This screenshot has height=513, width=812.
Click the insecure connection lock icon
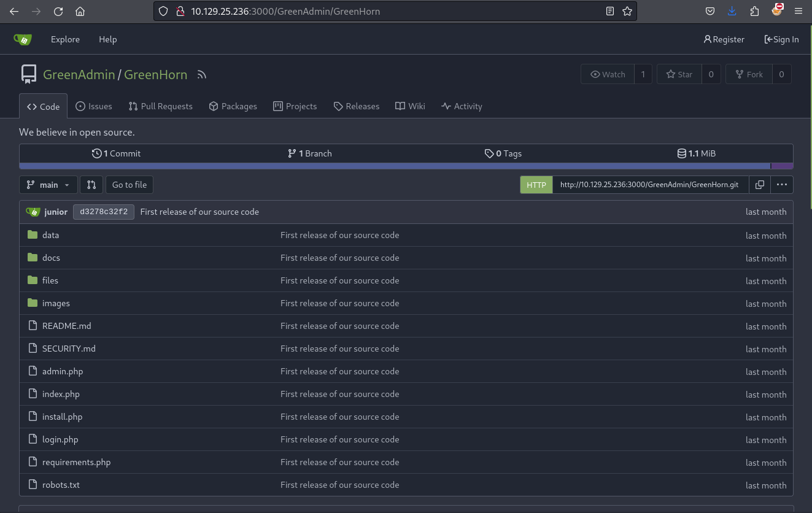click(x=180, y=11)
